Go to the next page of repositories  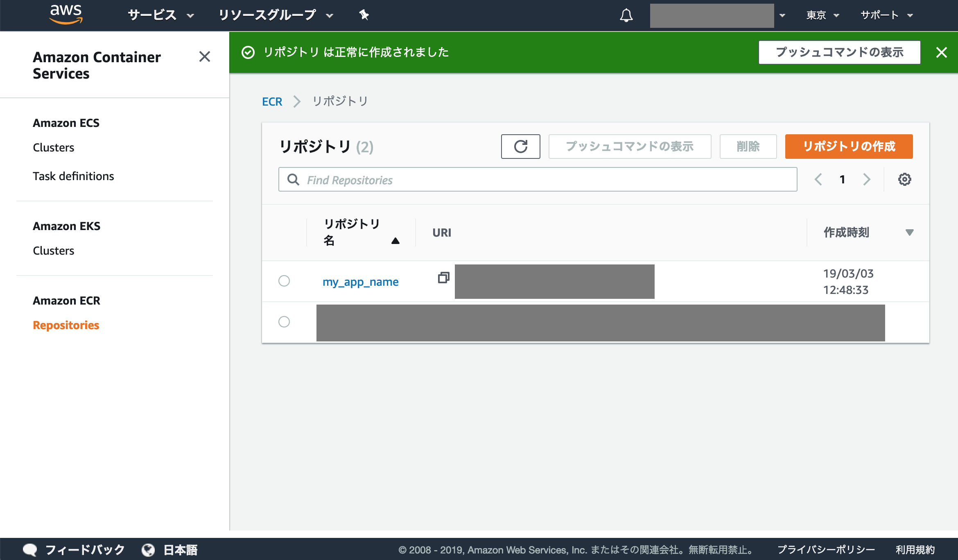[867, 179]
